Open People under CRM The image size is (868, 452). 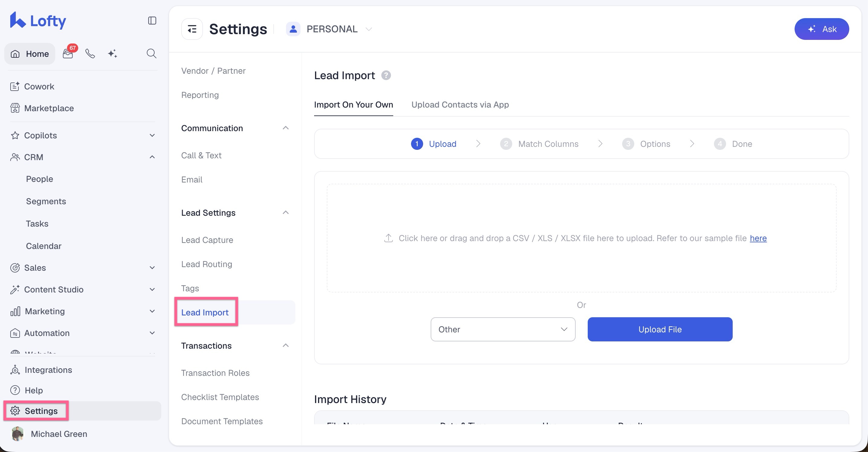tap(40, 179)
